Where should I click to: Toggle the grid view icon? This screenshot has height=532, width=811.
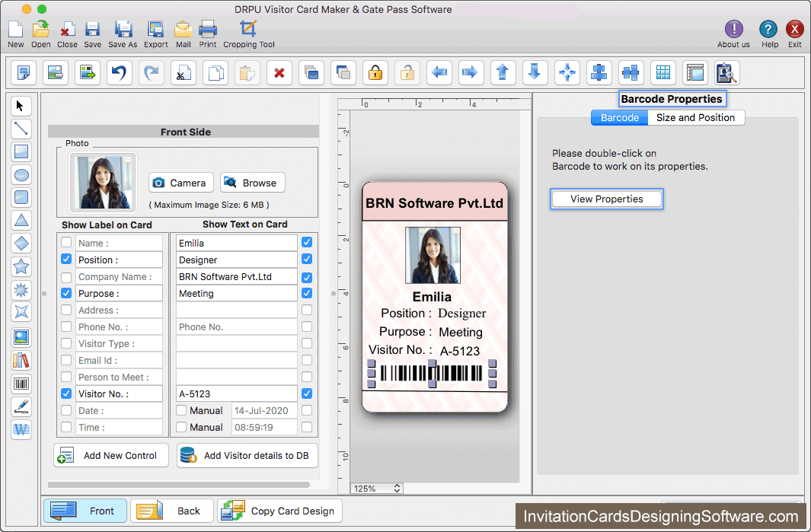(663, 73)
